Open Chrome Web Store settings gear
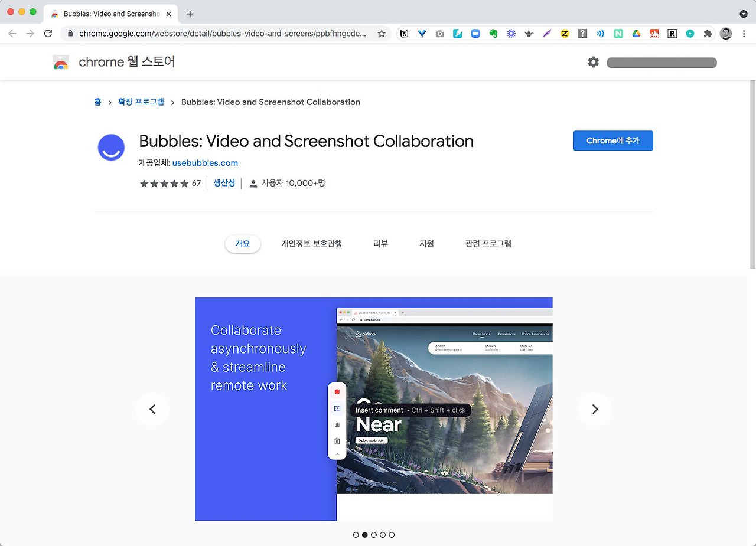Image resolution: width=756 pixels, height=546 pixels. click(x=594, y=62)
